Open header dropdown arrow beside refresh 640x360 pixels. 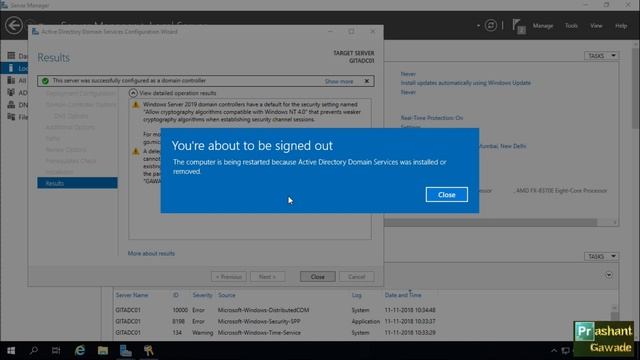(x=478, y=26)
